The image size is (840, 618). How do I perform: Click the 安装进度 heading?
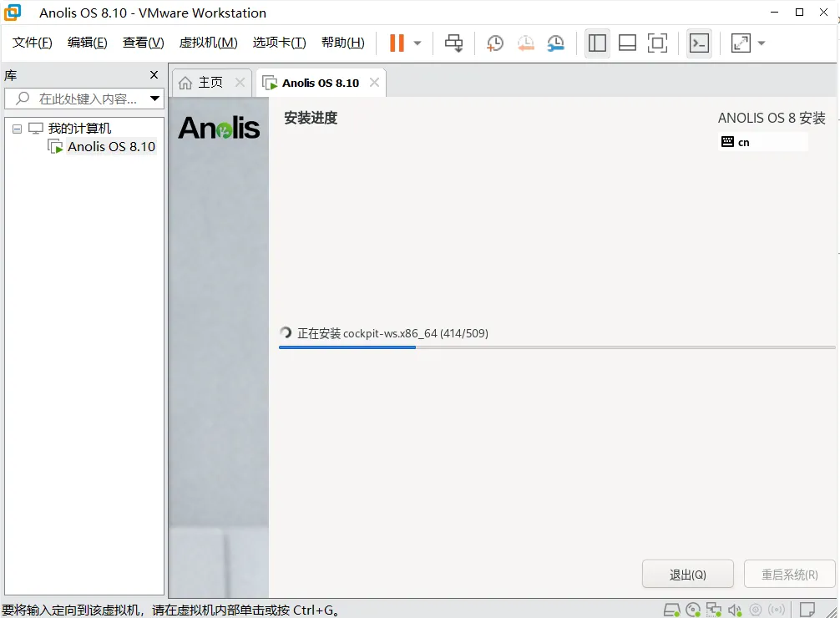[x=311, y=118]
